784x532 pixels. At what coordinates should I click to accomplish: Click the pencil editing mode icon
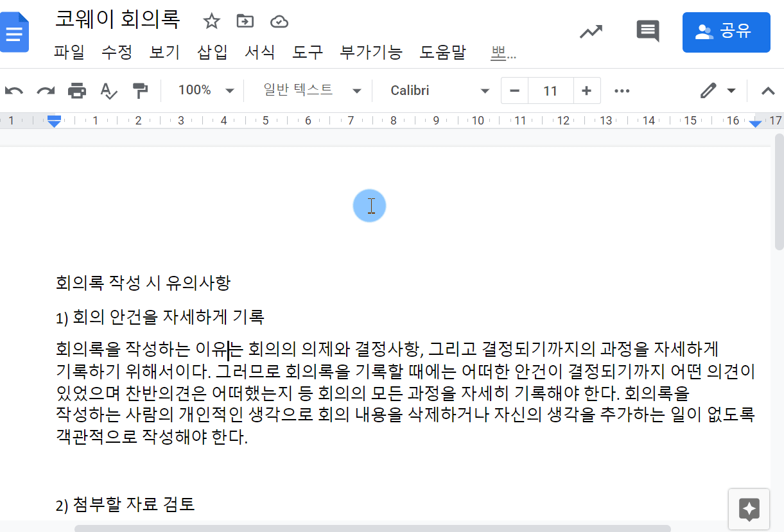[708, 90]
